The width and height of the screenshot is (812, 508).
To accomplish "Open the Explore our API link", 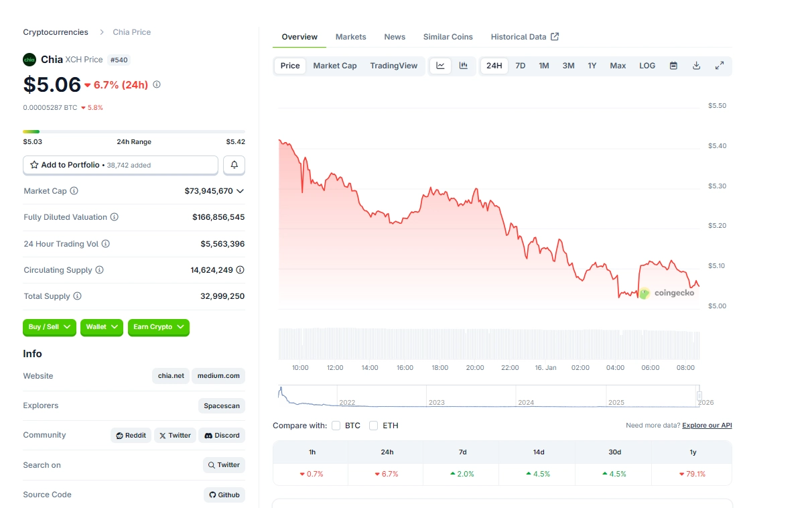I will click(x=707, y=426).
